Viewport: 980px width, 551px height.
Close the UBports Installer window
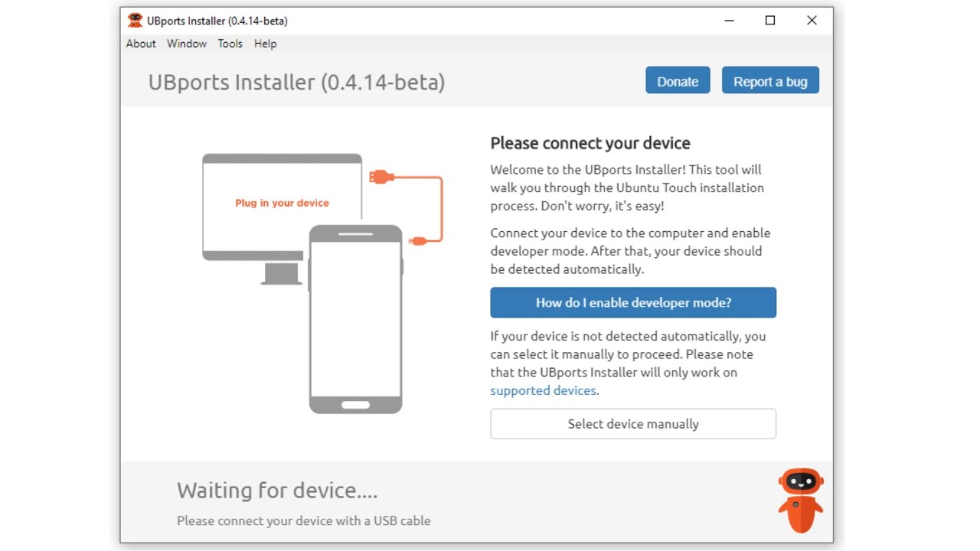[x=812, y=21]
